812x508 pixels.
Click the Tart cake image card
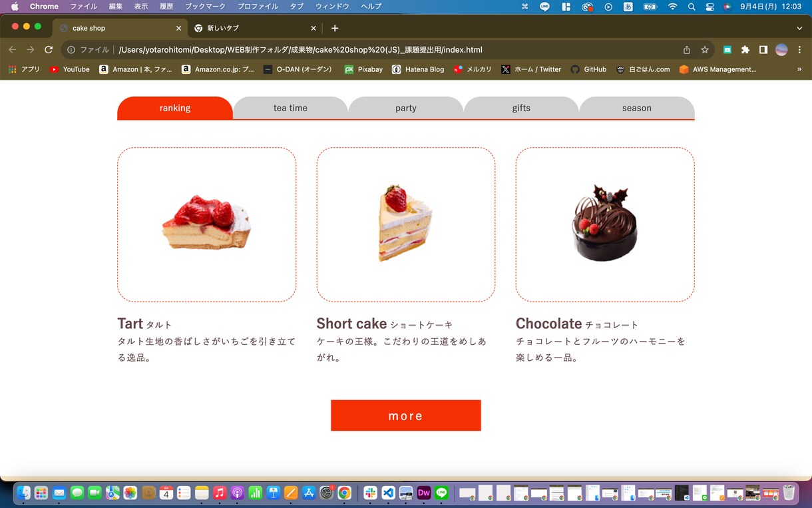coord(206,224)
